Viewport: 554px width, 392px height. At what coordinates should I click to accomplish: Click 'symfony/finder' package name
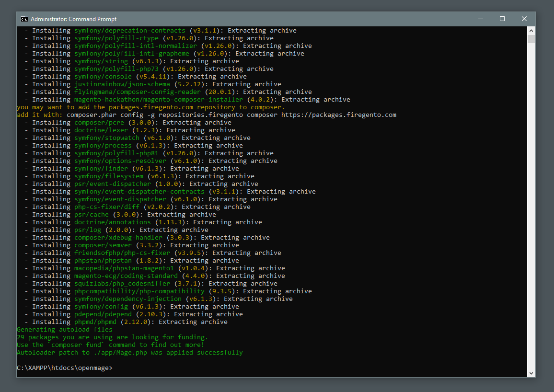pos(101,169)
